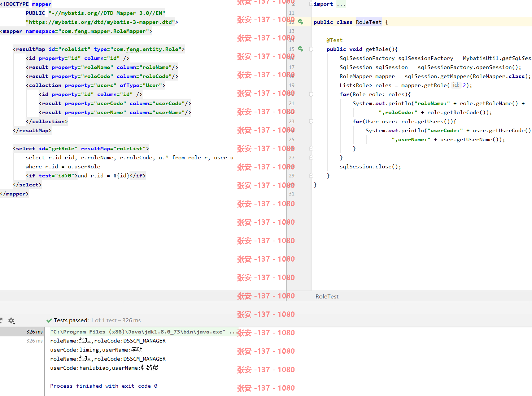Screen dimensions: 532x396
Task: Click the RoleTest class name in the editor
Action: 369,22
